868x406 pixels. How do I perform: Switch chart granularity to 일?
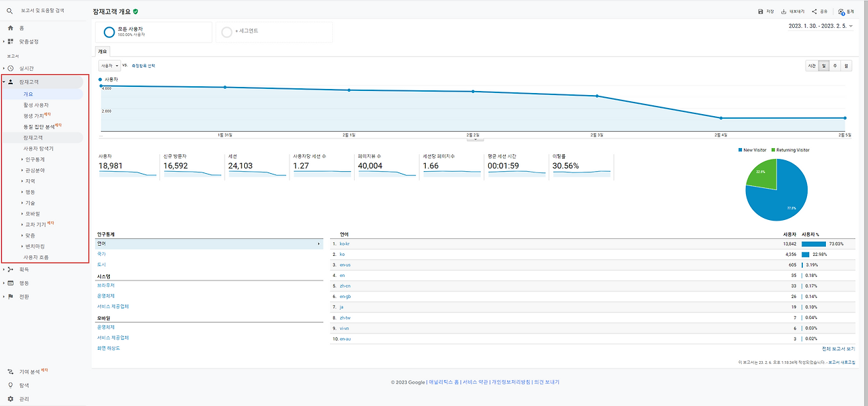point(823,66)
